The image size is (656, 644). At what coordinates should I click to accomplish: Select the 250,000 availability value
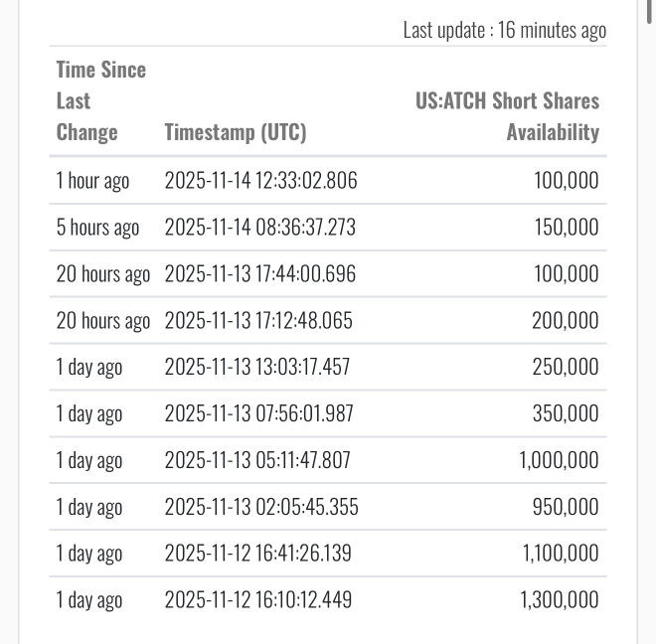pos(566,368)
